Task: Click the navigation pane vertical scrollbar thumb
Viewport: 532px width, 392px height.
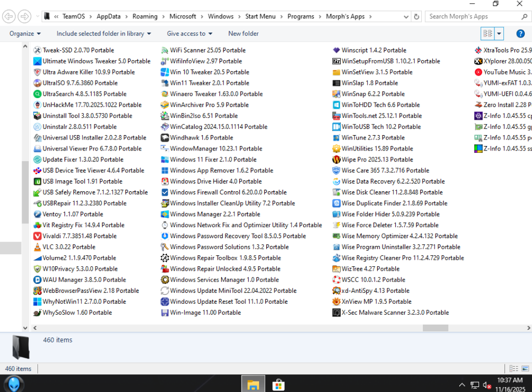Action: (x=25, y=192)
